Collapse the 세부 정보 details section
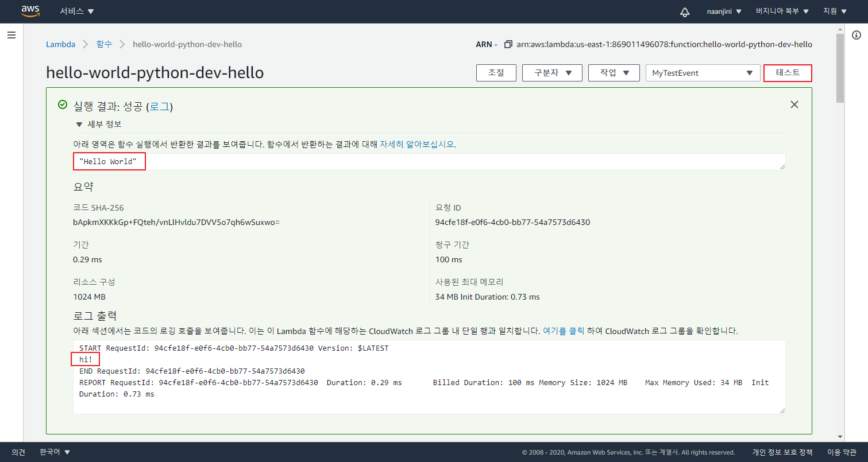This screenshot has height=462, width=868. coord(98,125)
